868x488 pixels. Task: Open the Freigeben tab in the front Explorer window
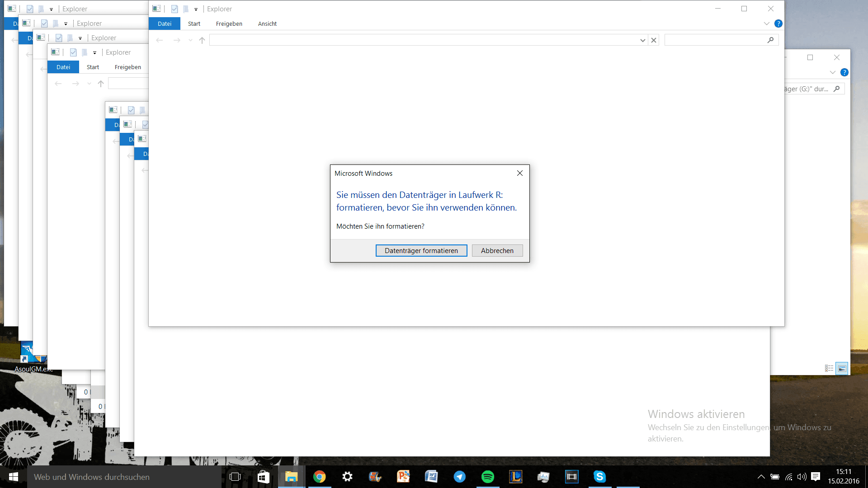(x=229, y=23)
